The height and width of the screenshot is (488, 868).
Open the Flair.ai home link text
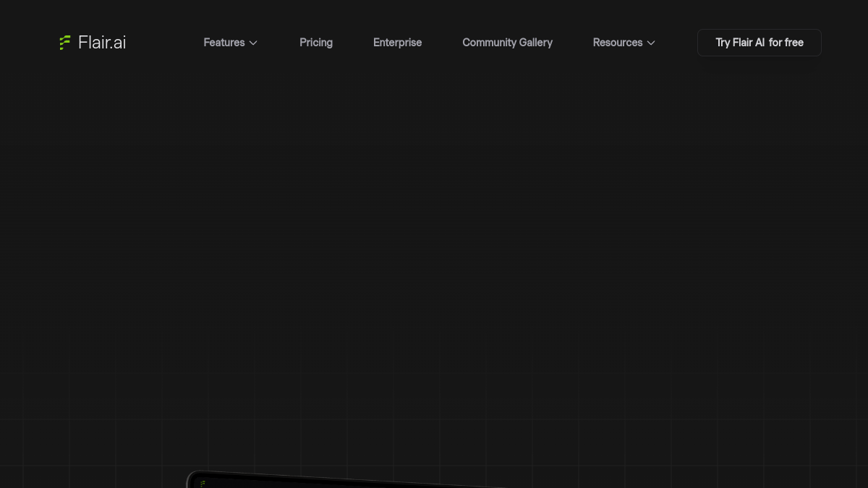point(102,43)
